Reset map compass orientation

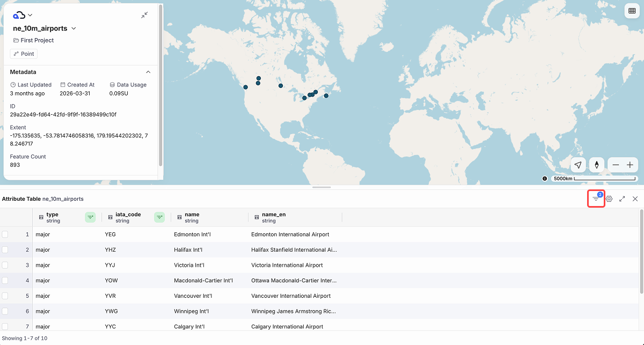pos(596,165)
